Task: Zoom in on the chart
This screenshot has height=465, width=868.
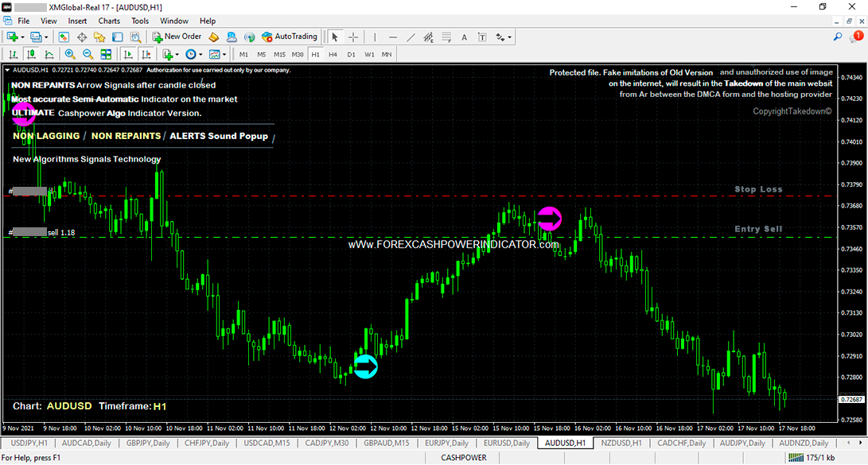Action: [x=70, y=54]
